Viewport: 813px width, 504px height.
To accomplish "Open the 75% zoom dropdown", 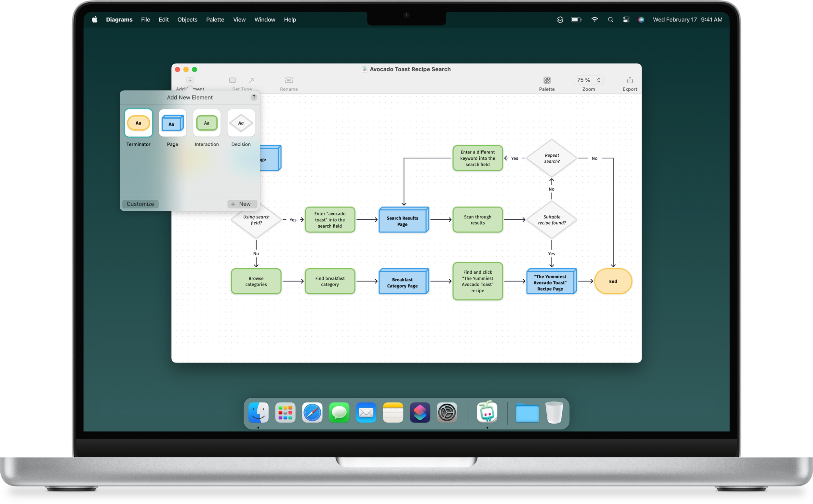I will click(588, 80).
